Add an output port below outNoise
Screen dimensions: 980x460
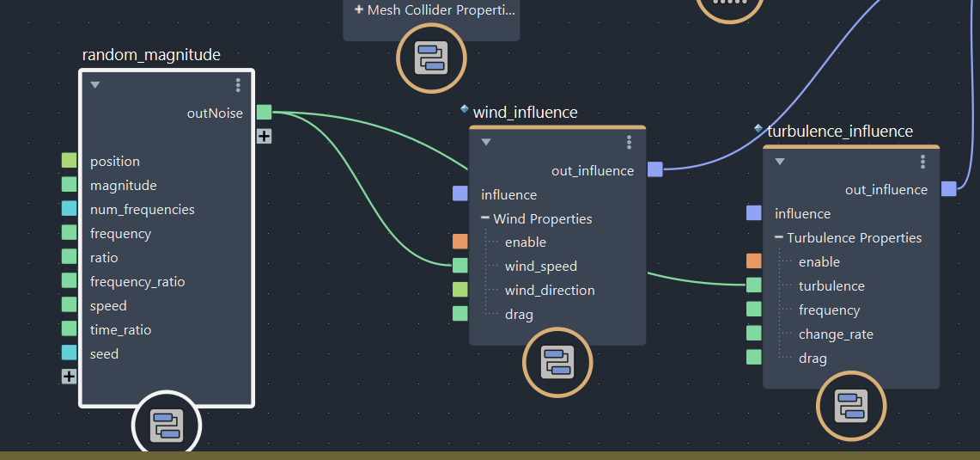pos(264,136)
